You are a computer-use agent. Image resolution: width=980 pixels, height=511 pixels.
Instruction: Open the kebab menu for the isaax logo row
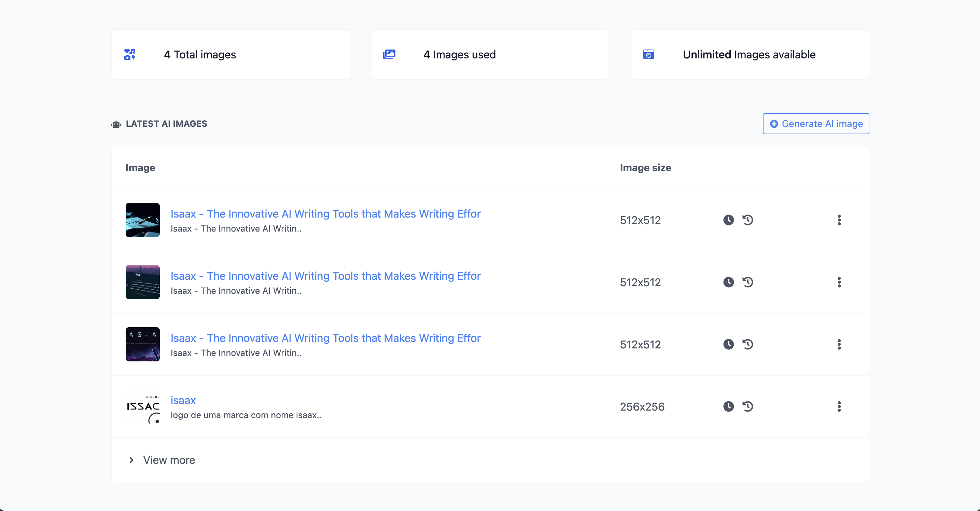point(839,406)
